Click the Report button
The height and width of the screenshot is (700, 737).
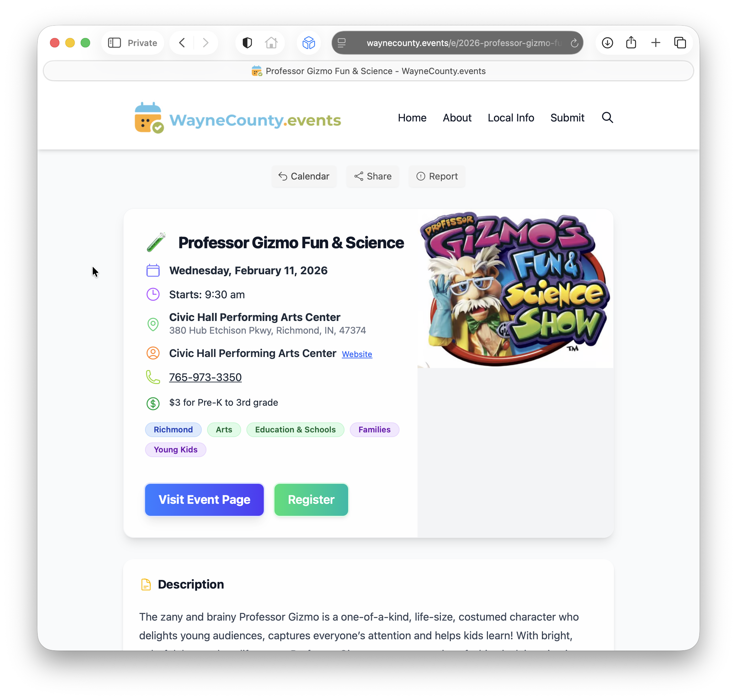(437, 176)
